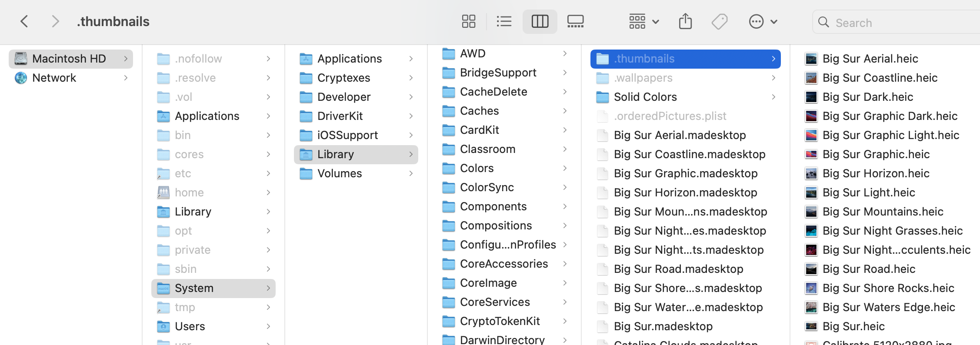Select the .wallpapers folder
This screenshot has height=345, width=980.
point(643,78)
